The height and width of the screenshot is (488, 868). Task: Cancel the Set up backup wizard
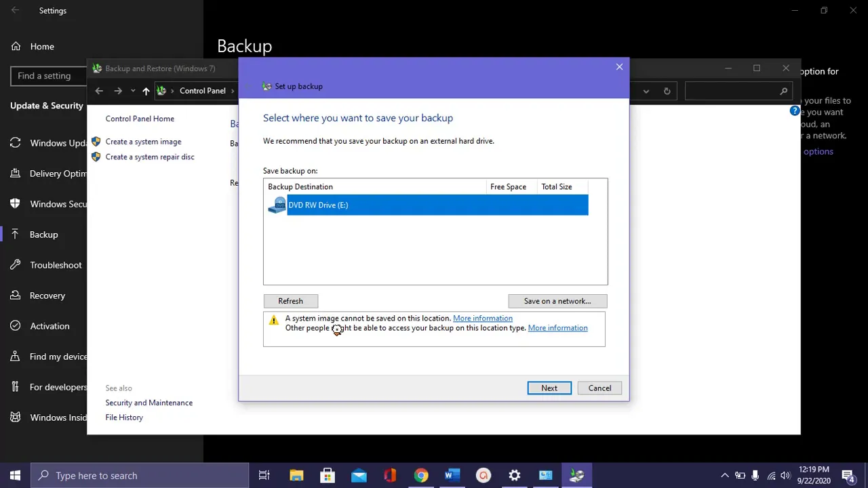(599, 388)
